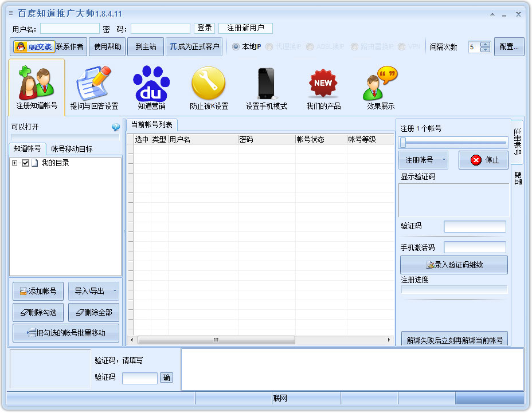Open 设置手机模式 phone icon
The height and width of the screenshot is (413, 532).
click(266, 88)
